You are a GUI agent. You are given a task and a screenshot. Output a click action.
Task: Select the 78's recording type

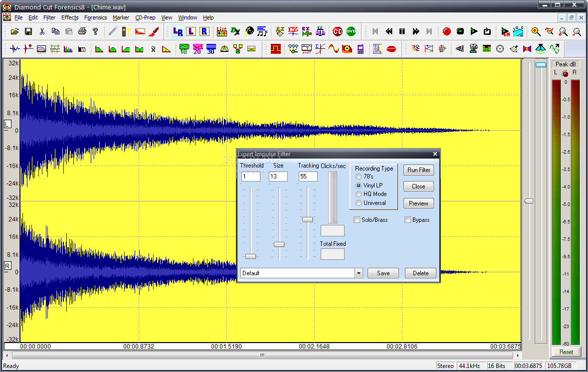(364, 176)
